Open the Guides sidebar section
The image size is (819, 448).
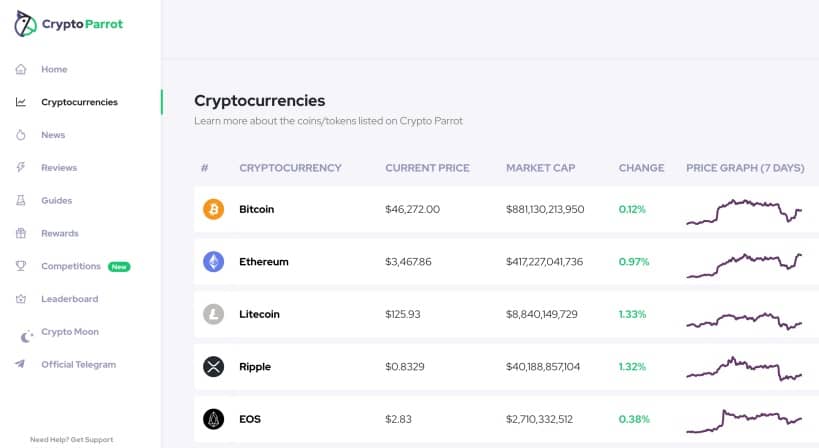tap(57, 200)
